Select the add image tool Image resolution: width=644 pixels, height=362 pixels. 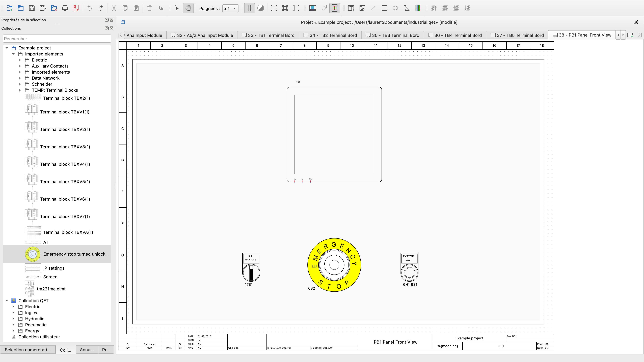pos(362,8)
